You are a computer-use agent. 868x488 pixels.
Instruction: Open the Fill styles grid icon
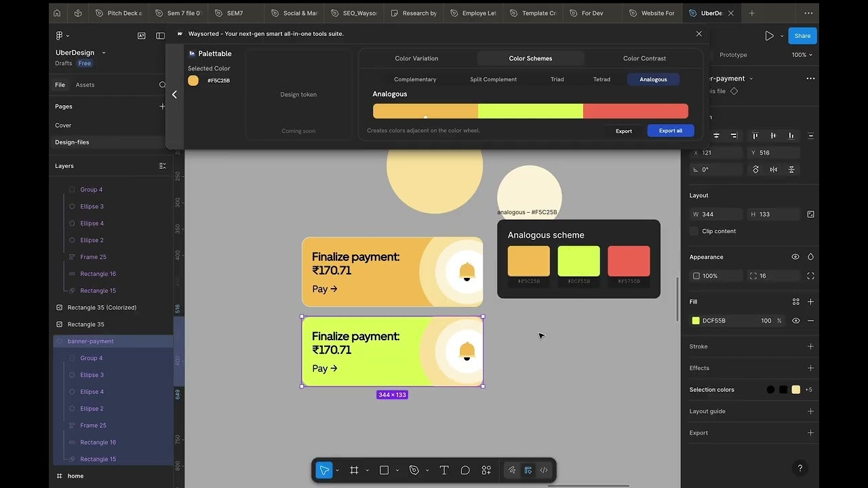click(796, 302)
